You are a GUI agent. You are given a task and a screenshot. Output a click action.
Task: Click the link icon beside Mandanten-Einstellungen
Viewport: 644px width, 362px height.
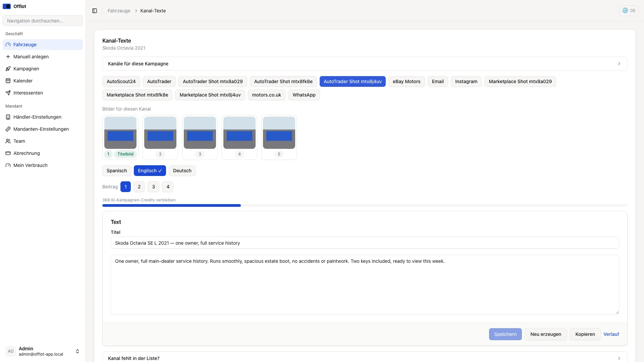pos(8,129)
